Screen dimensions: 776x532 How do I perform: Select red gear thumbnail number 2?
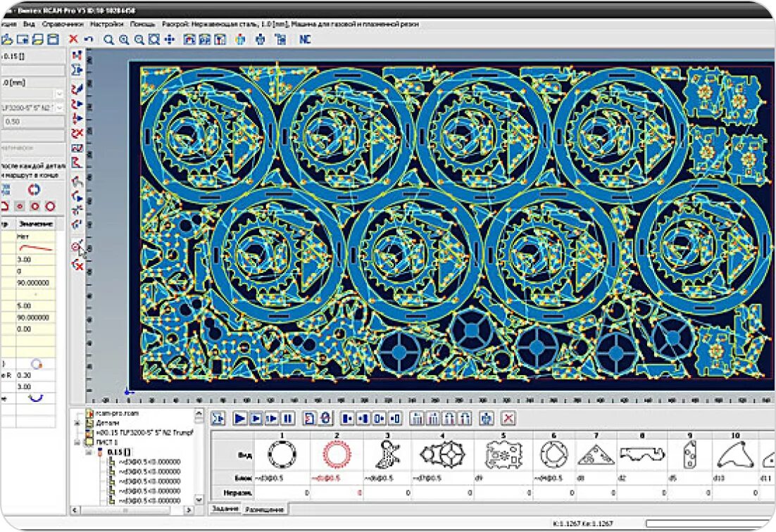click(x=337, y=454)
